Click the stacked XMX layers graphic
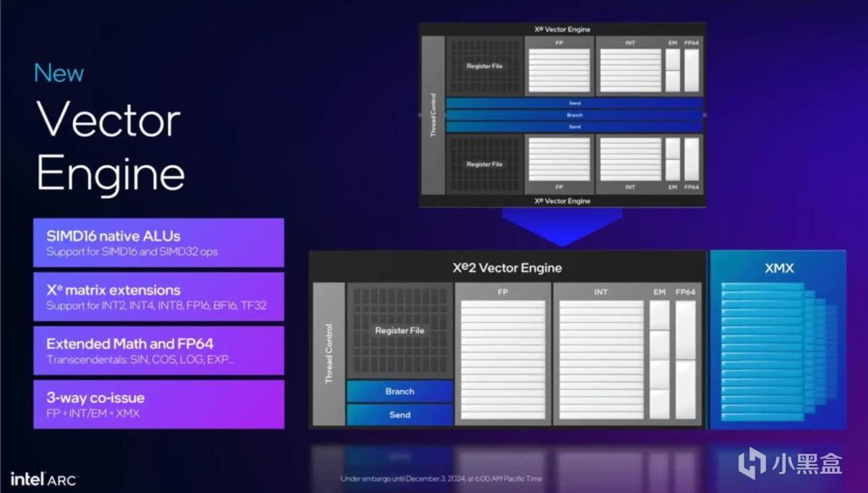The height and width of the screenshot is (493, 868). point(779,352)
